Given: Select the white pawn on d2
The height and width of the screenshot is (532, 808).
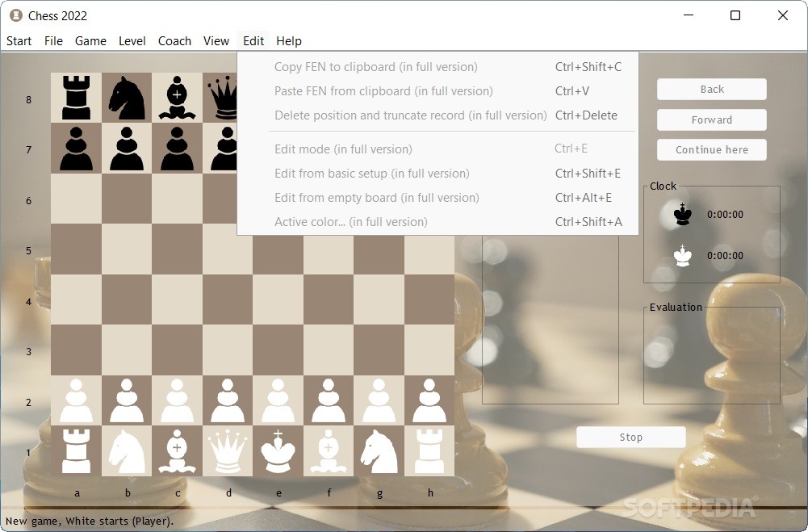Looking at the screenshot, I should coord(228,400).
